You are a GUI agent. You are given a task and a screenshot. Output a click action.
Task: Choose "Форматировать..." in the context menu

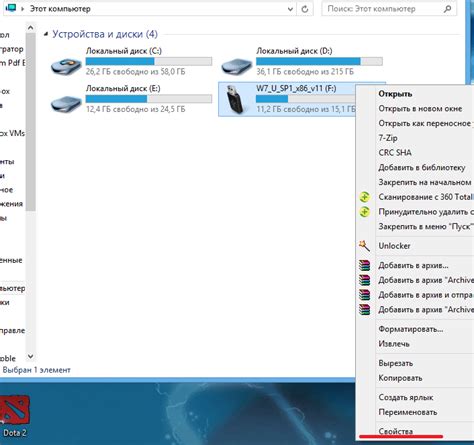pyautogui.click(x=411, y=329)
